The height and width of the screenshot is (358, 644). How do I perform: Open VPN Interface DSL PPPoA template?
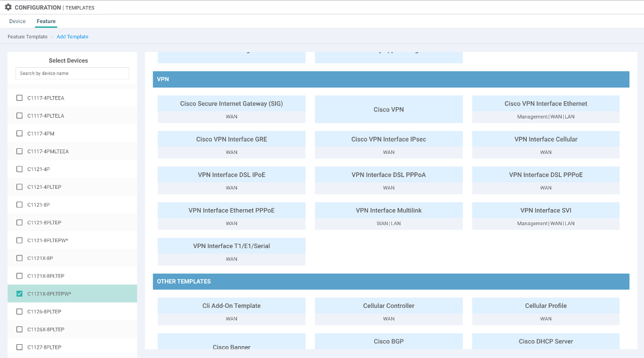pyautogui.click(x=389, y=180)
